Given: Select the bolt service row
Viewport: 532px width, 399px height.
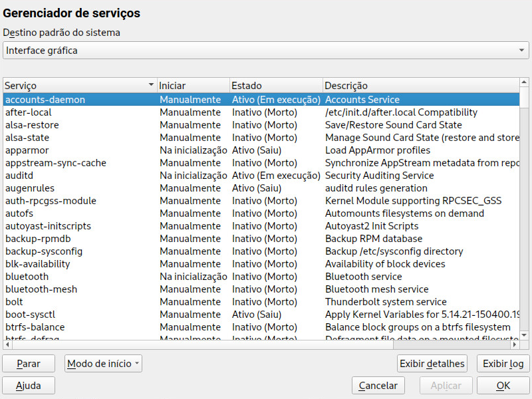Looking at the screenshot, I should (x=261, y=302).
